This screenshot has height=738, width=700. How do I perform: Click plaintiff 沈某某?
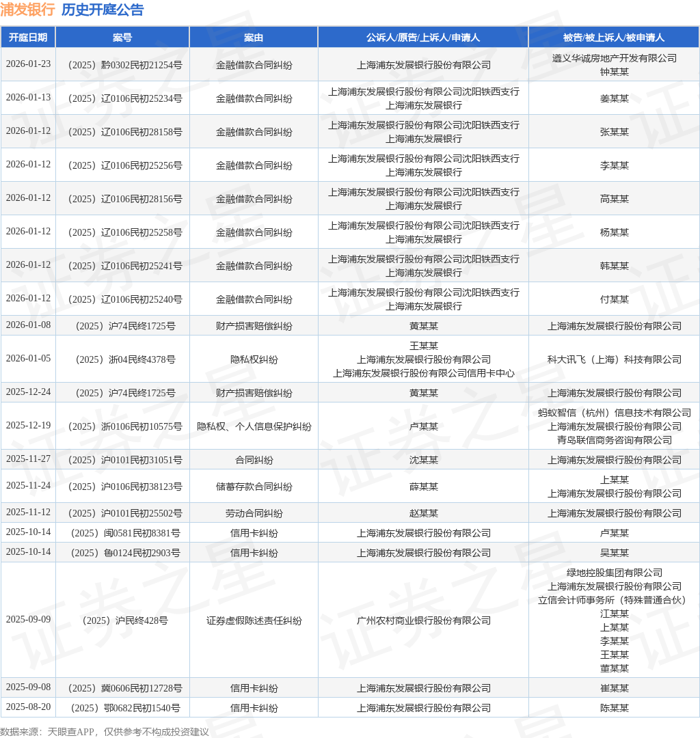(x=424, y=459)
